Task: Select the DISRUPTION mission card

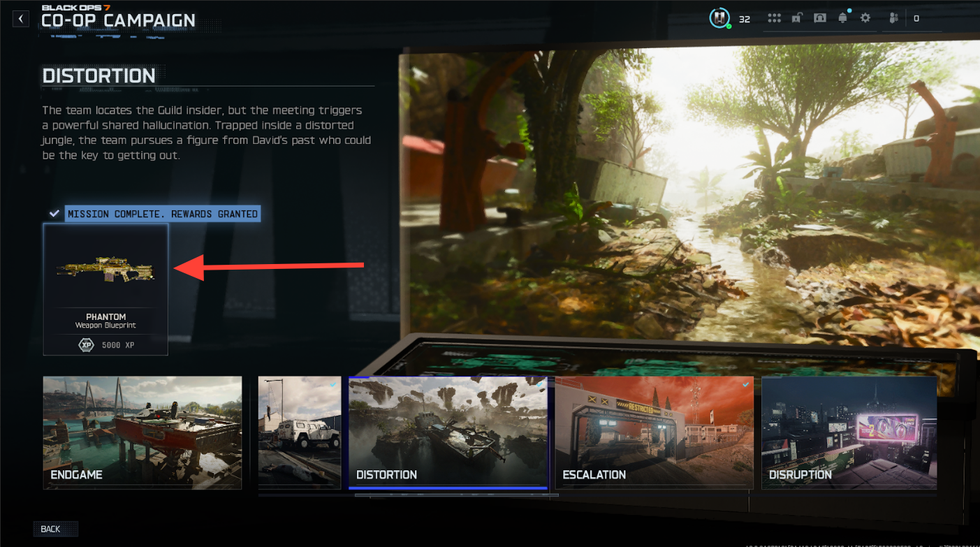Action: [849, 432]
